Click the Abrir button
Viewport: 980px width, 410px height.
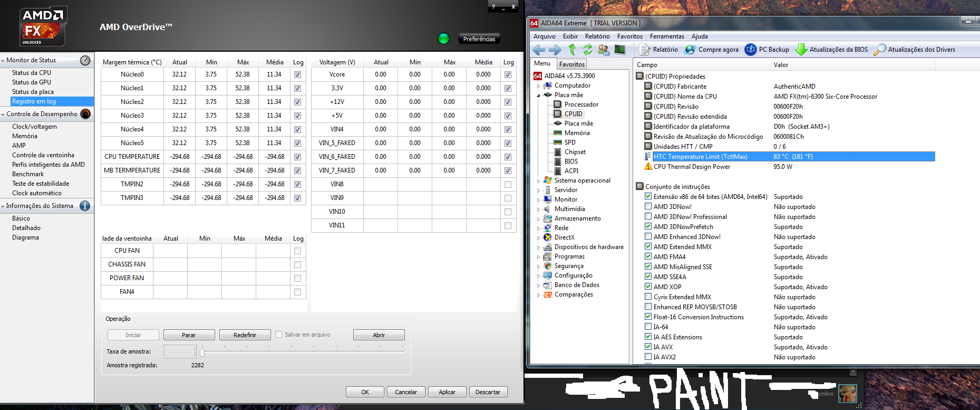coord(379,335)
